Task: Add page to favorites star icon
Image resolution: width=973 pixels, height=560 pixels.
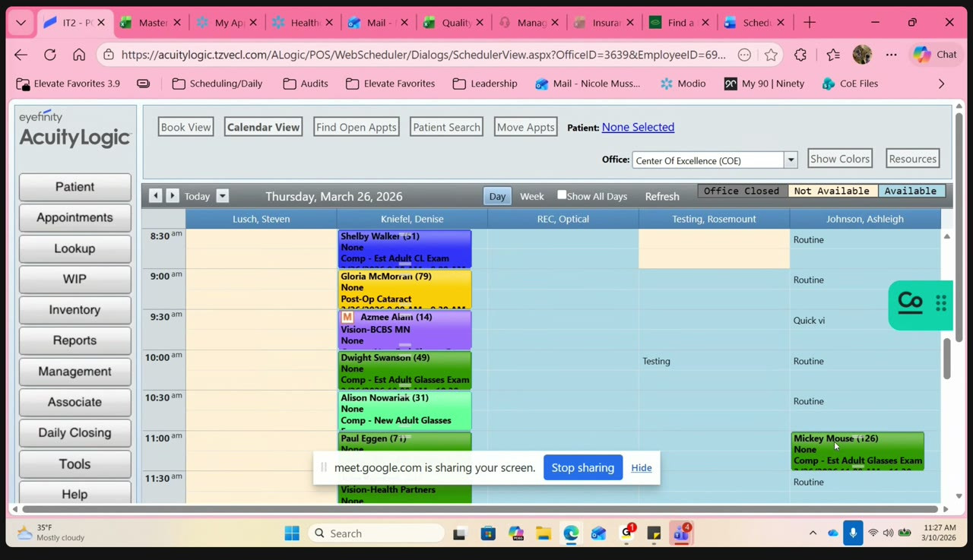Action: pos(771,55)
